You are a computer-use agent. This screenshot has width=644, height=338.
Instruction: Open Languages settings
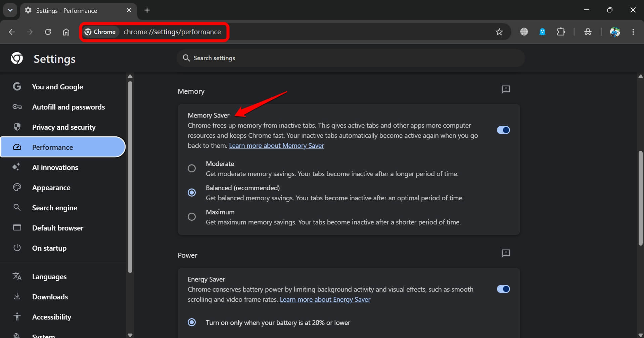(63, 277)
